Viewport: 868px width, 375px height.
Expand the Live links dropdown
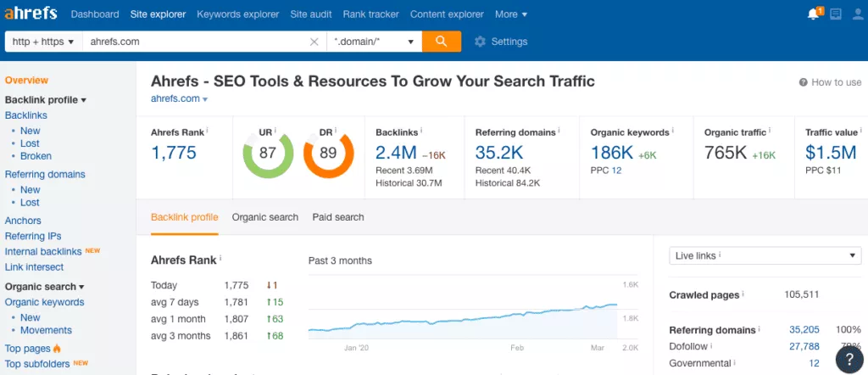765,255
